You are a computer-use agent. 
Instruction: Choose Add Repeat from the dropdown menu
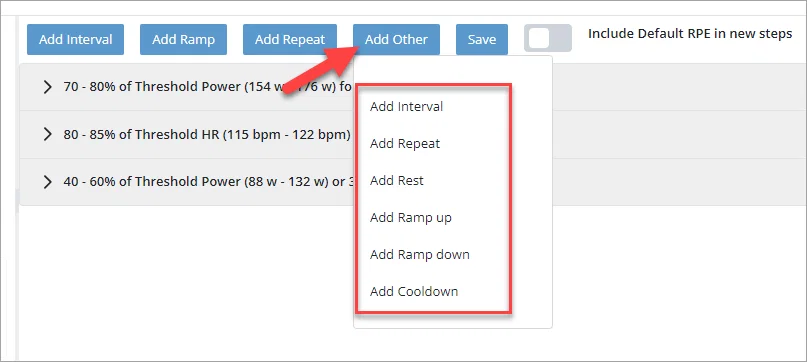pos(405,144)
